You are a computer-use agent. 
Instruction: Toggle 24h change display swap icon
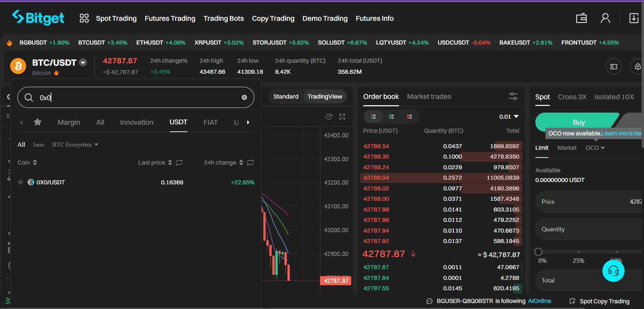[x=250, y=163]
